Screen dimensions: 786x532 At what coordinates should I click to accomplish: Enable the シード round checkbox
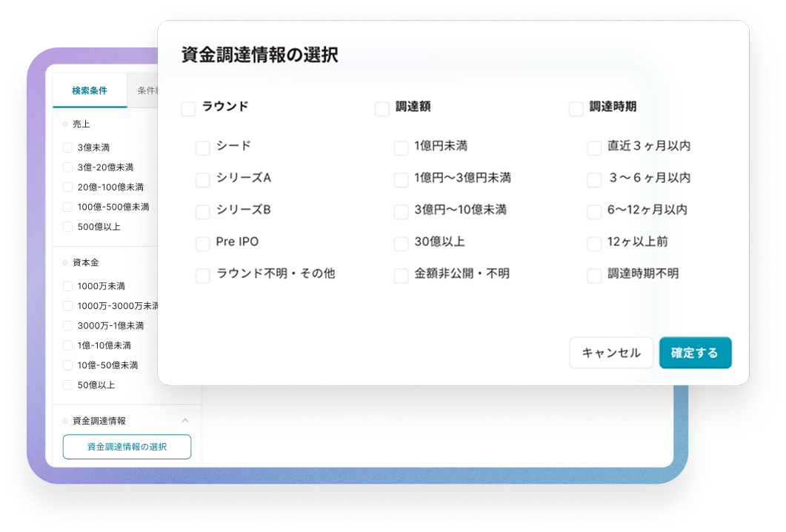tap(203, 148)
